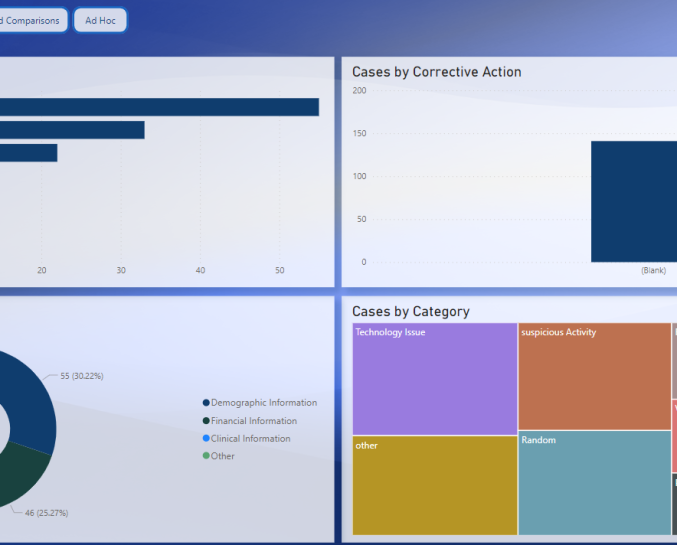Select the middle horizontal bar in bar chart
This screenshot has width=677, height=545.
click(72, 130)
